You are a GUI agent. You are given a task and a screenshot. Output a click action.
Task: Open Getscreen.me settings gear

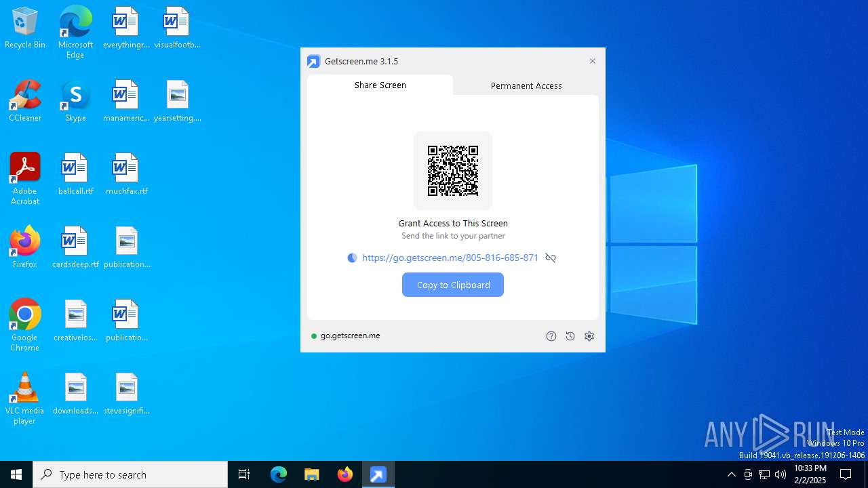pos(589,336)
